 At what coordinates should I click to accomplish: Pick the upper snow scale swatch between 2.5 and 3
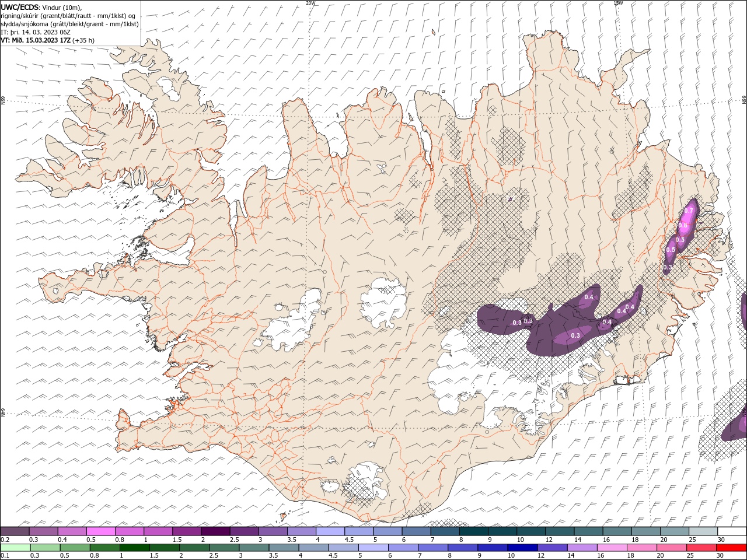244,531
